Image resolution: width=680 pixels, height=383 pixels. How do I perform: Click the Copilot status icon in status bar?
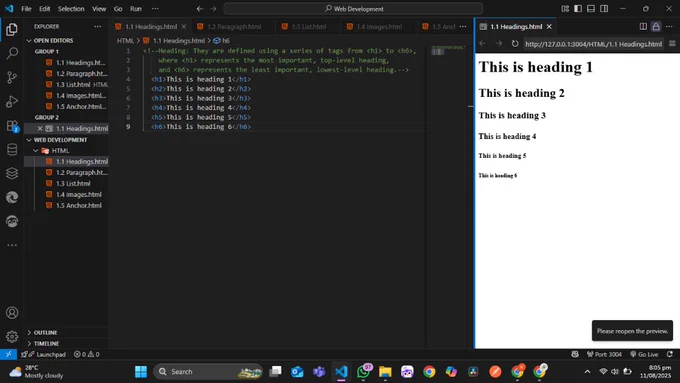tap(575, 354)
